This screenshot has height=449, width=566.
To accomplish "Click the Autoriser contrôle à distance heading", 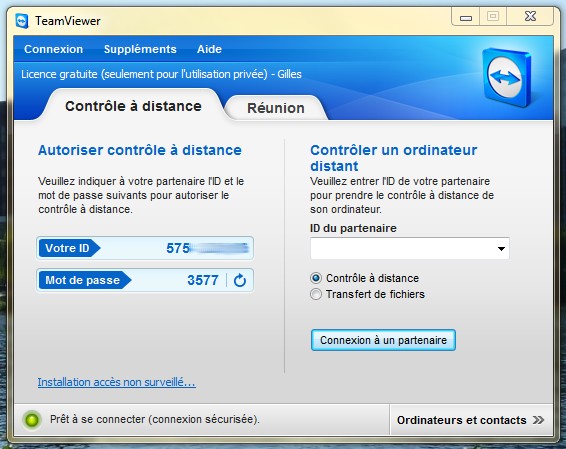I will [x=140, y=150].
